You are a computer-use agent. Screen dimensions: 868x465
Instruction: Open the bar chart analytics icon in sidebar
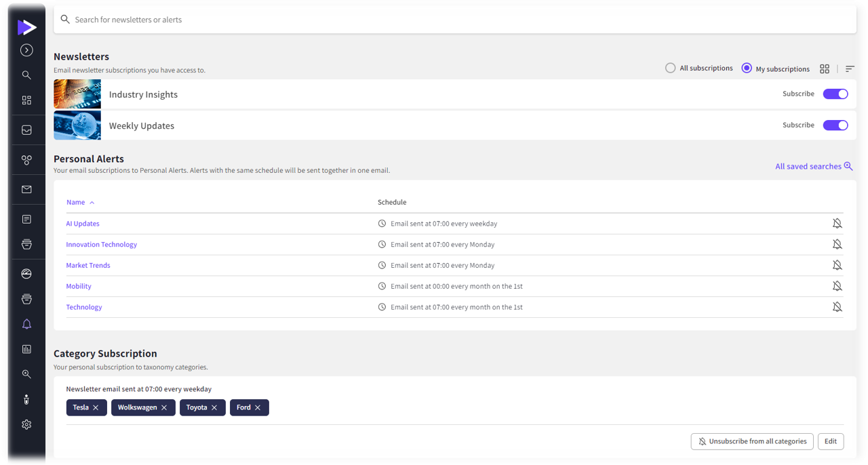coord(26,348)
